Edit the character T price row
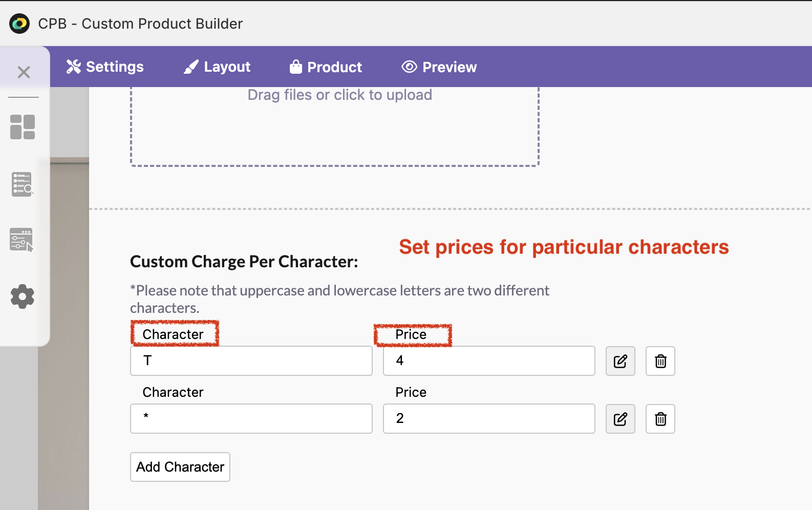The image size is (812, 510). [620, 361]
